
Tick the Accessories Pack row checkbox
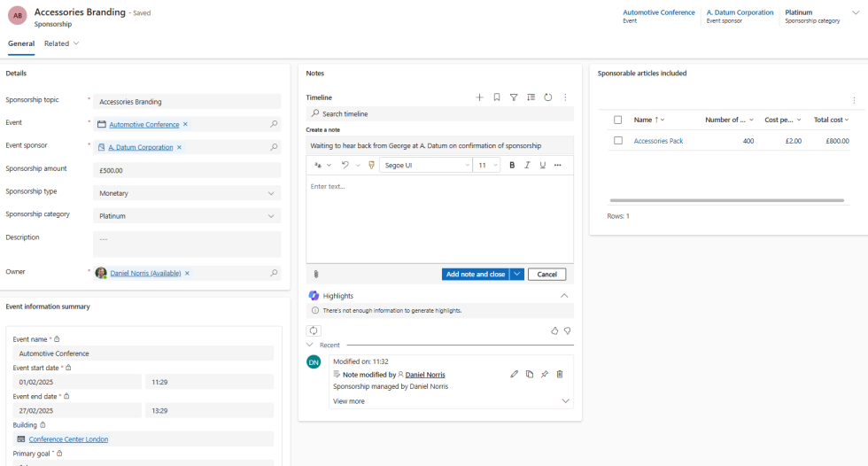618,141
